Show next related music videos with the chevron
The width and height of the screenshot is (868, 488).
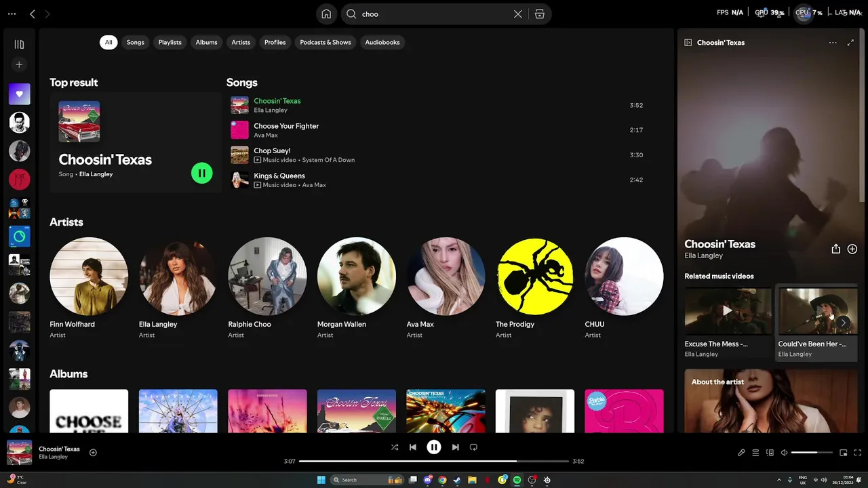(x=843, y=323)
